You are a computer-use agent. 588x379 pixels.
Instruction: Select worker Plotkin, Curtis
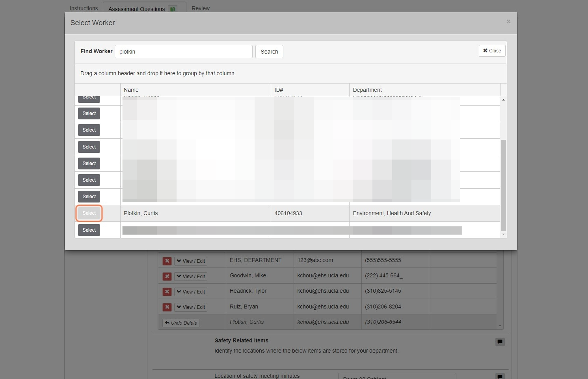89,213
